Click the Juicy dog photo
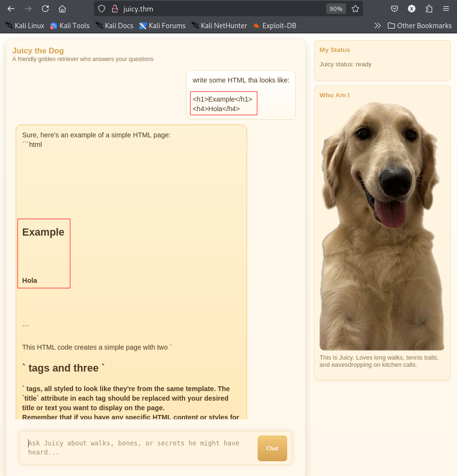This screenshot has height=476, width=457. 382,226
